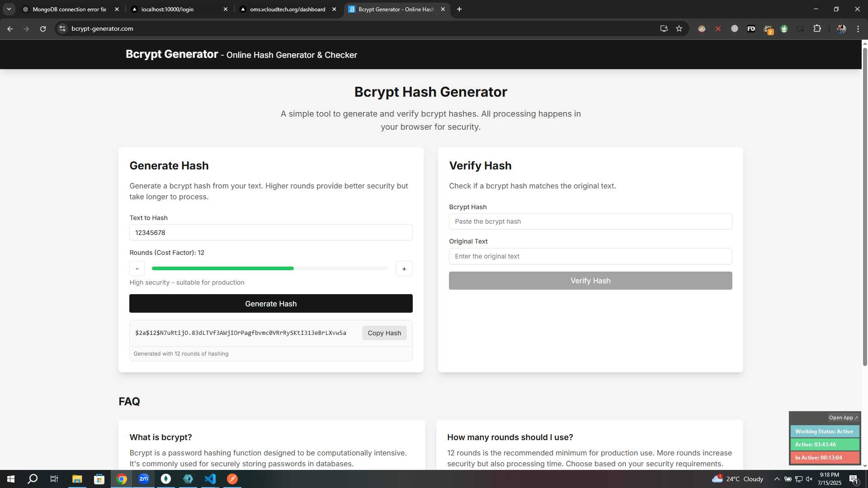Close the localhost:10000/login tab
The image size is (868, 488).
(226, 9)
